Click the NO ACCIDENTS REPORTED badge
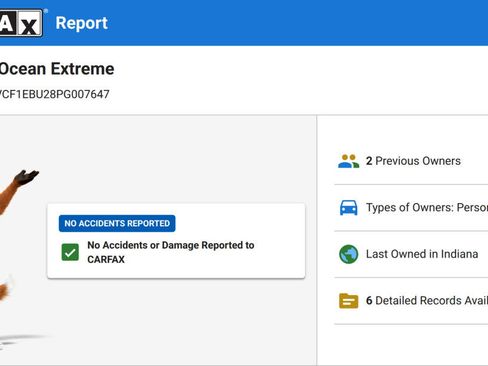 point(117,223)
